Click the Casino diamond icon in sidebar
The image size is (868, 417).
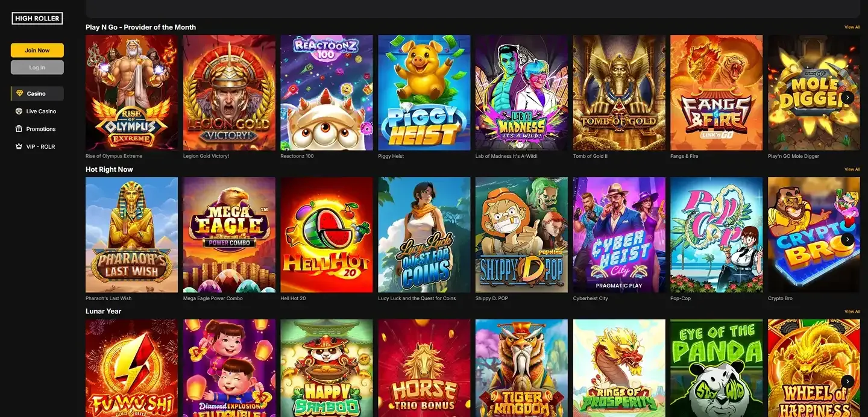click(19, 93)
